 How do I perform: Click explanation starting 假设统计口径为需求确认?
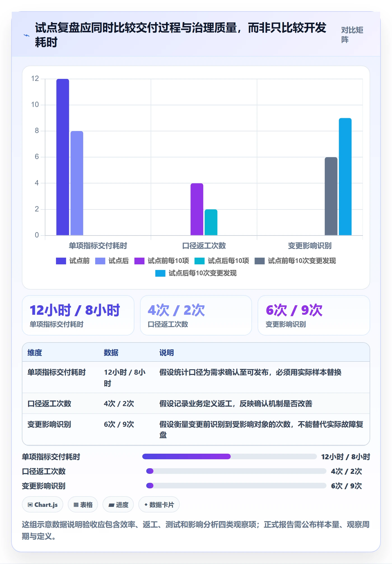click(x=250, y=372)
